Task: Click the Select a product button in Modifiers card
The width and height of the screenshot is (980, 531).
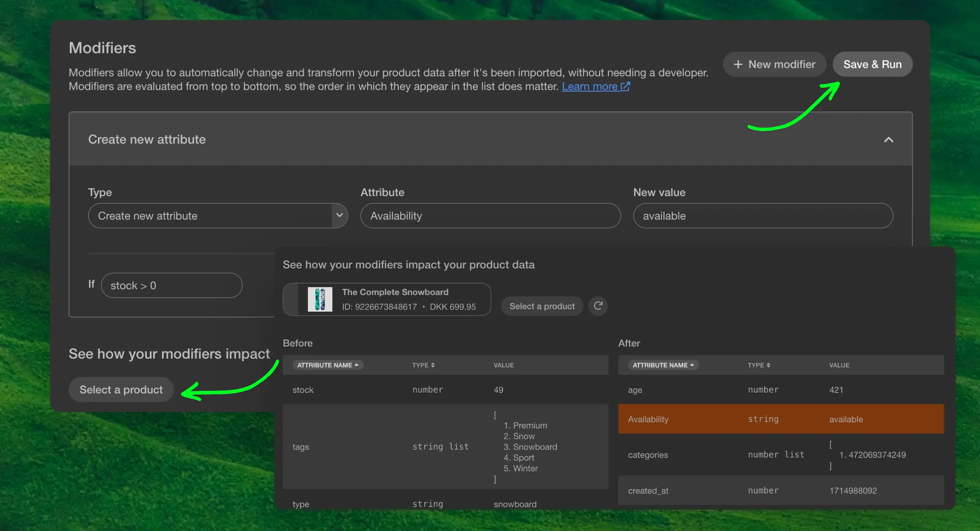Action: [121, 389]
